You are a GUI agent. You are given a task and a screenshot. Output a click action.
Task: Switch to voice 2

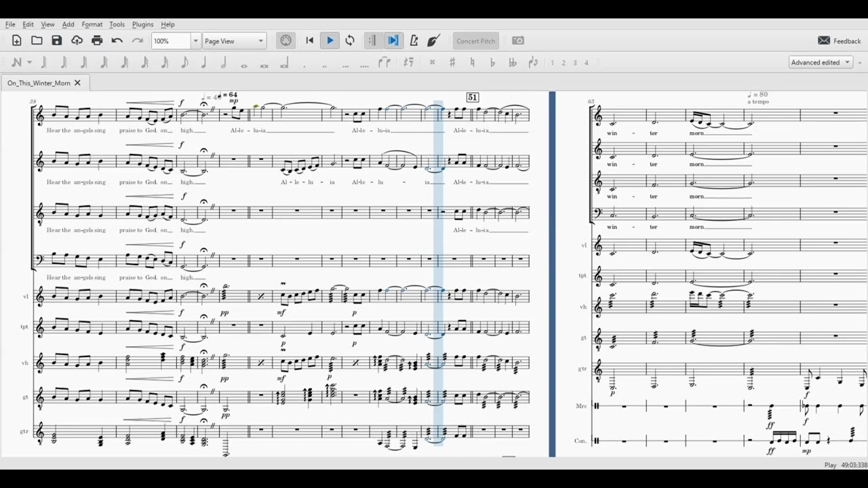pyautogui.click(x=564, y=62)
